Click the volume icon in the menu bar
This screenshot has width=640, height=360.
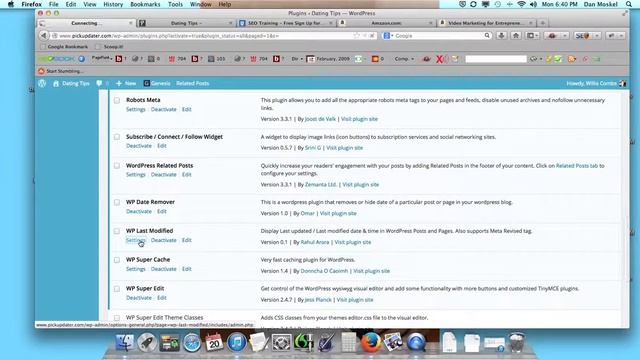point(533,4)
